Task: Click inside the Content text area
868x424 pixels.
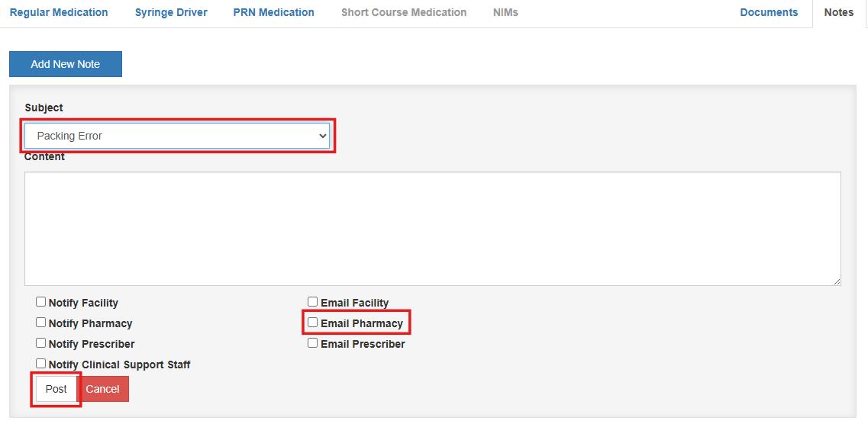Action: (432, 228)
